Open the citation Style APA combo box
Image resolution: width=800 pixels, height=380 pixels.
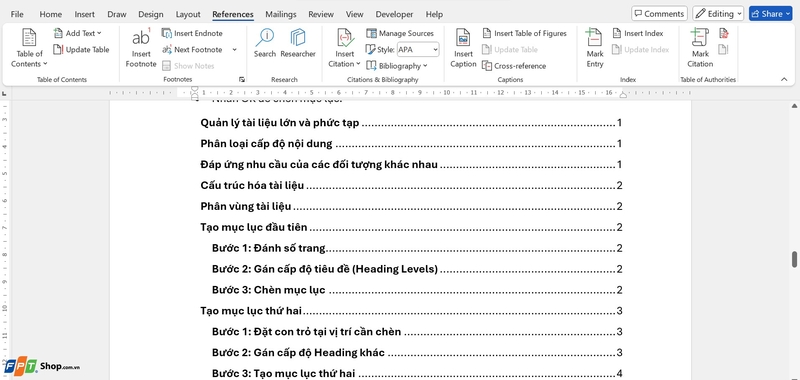tap(418, 49)
